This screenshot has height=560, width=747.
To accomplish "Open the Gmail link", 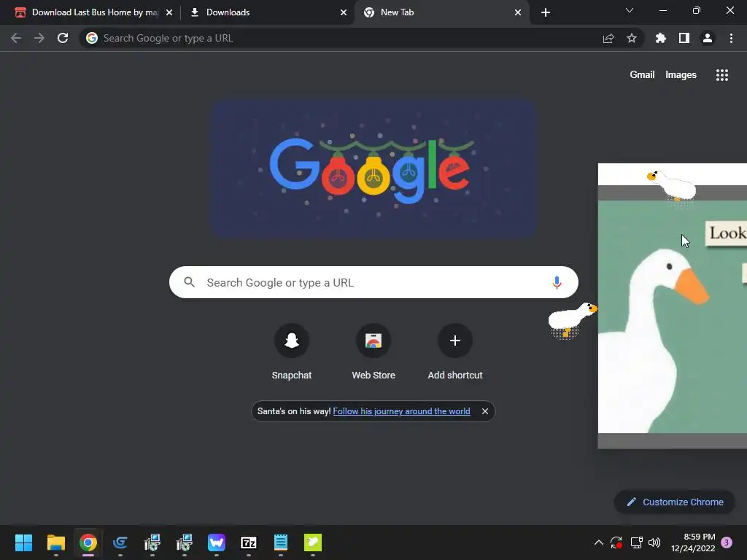I will [x=642, y=75].
